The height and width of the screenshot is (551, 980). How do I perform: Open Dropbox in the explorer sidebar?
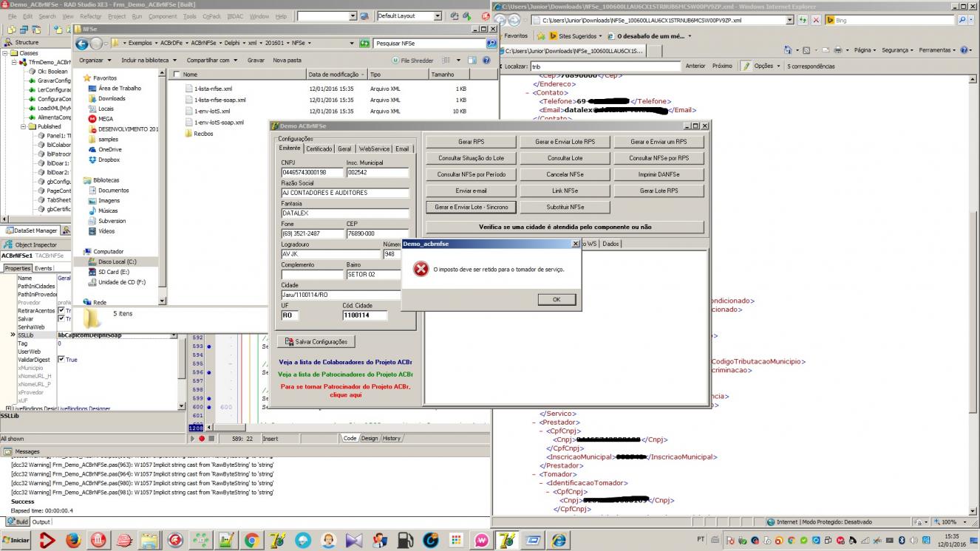[x=109, y=160]
